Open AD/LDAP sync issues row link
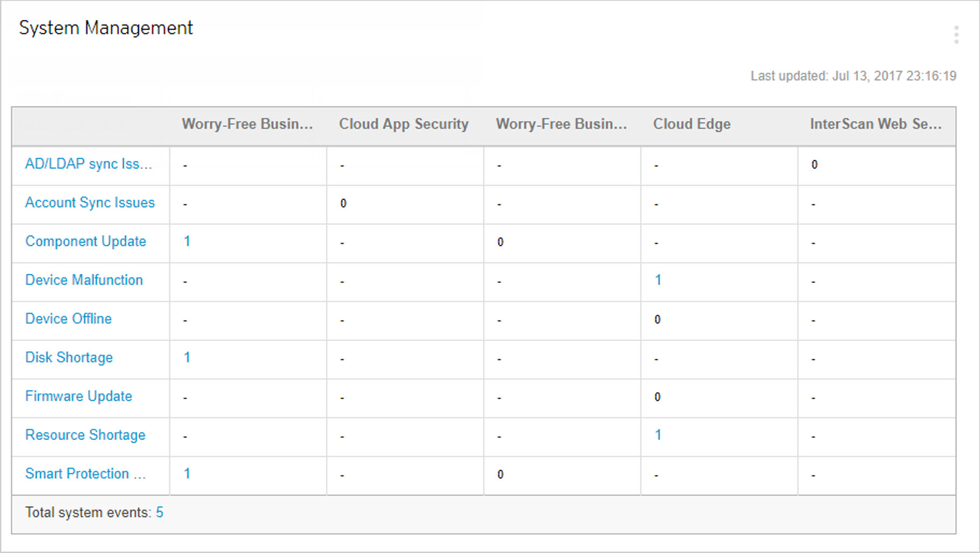The height and width of the screenshot is (553, 980). (x=89, y=164)
